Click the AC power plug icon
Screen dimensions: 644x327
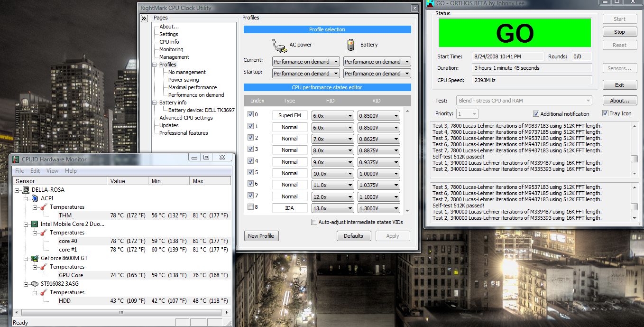click(x=280, y=45)
